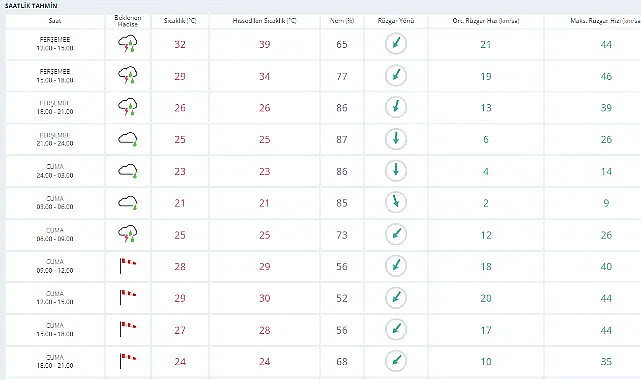Click the Sıcaklık (°C) column header
Screen dimensions: 641x380
coord(180,21)
